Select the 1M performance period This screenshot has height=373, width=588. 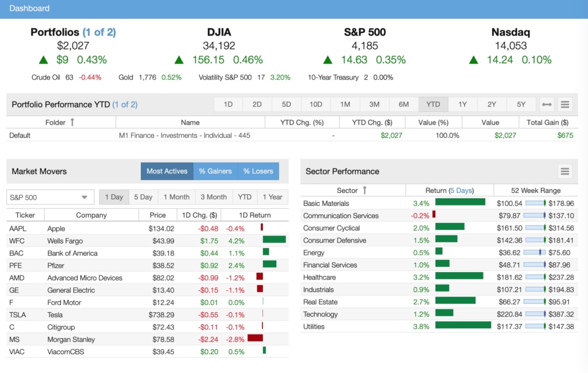tap(345, 104)
